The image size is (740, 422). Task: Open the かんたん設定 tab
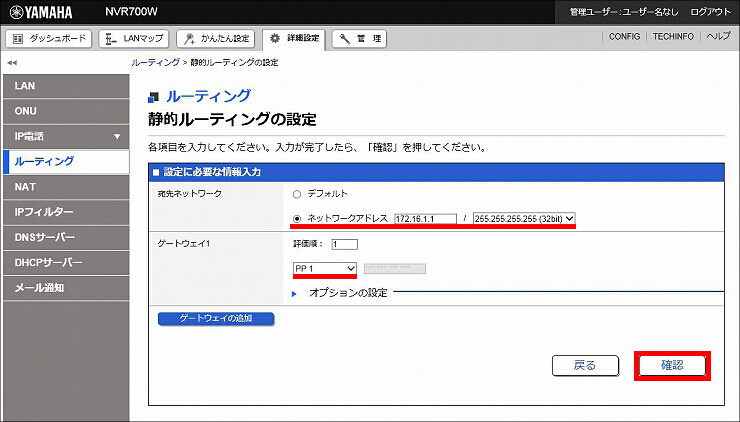215,39
